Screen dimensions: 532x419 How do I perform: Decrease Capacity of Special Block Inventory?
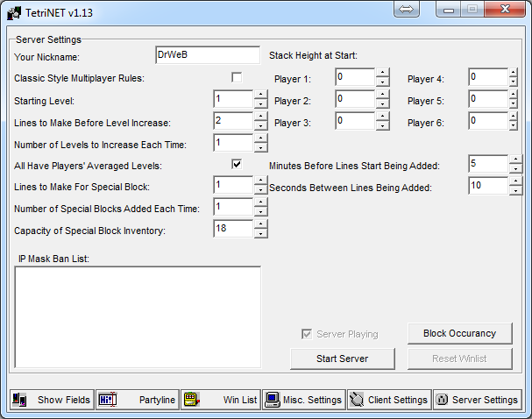tap(260, 233)
